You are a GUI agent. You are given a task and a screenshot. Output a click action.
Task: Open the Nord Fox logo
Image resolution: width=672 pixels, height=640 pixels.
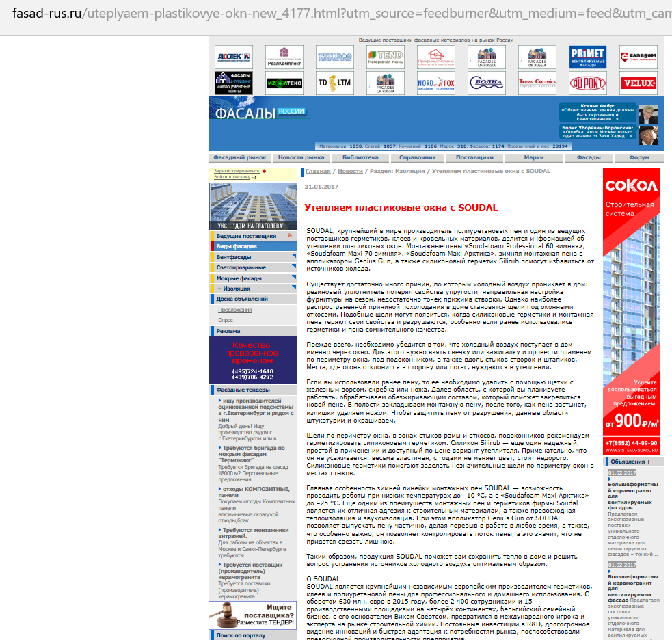pos(436,83)
